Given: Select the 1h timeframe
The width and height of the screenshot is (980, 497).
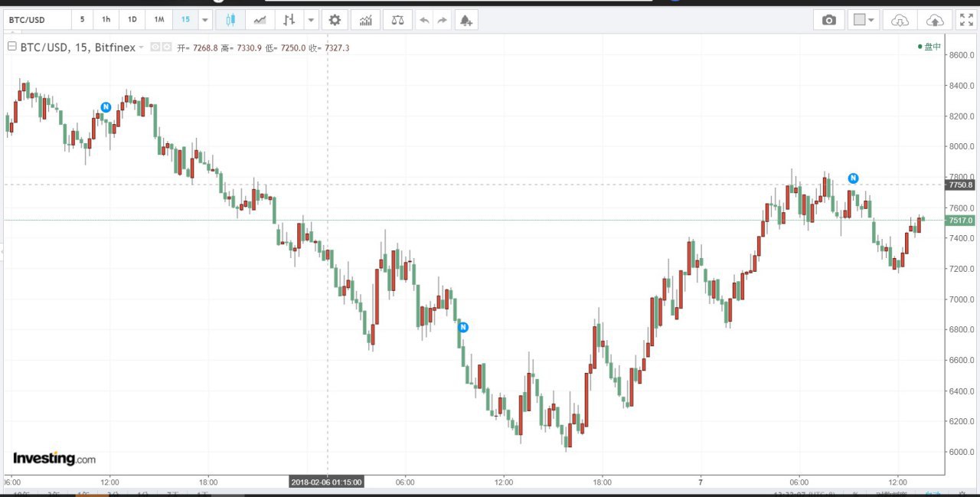Looking at the screenshot, I should click(x=106, y=20).
